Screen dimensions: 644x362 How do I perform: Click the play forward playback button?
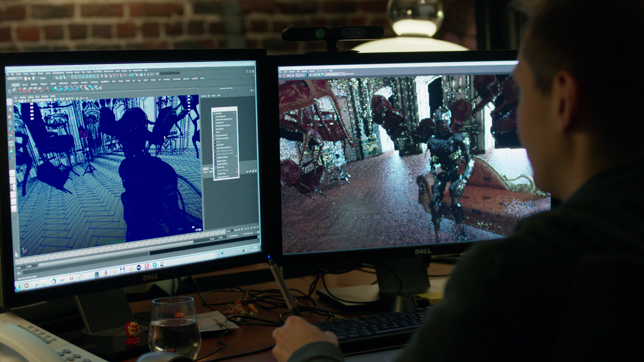pyautogui.click(x=248, y=228)
